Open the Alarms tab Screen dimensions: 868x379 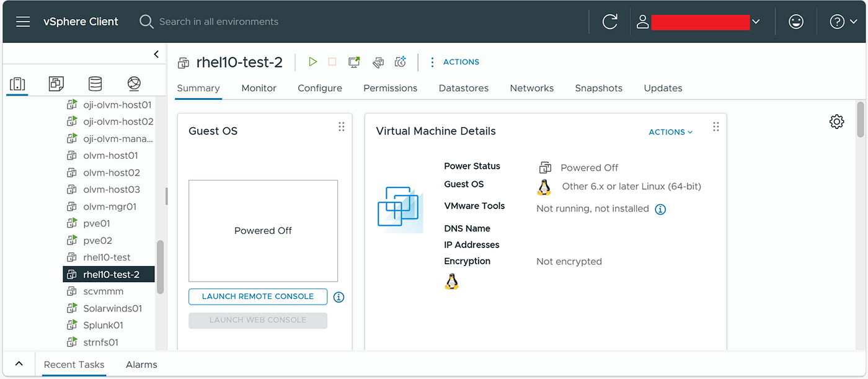(141, 365)
